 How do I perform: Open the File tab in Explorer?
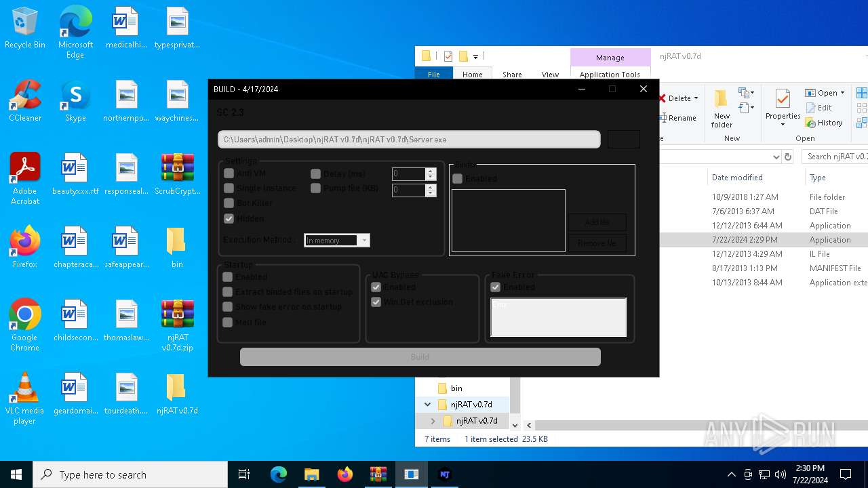(x=434, y=75)
